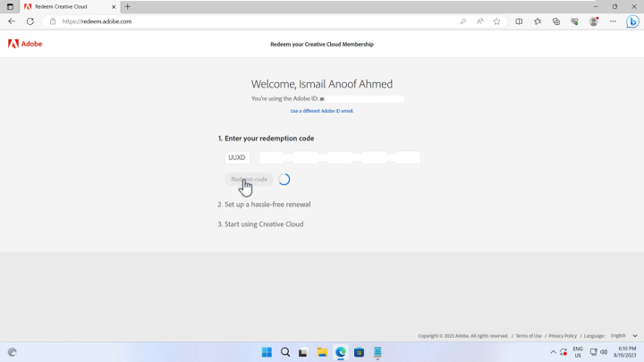Open File Explorer from taskbar
Image resolution: width=644 pixels, height=362 pixels.
(x=322, y=352)
